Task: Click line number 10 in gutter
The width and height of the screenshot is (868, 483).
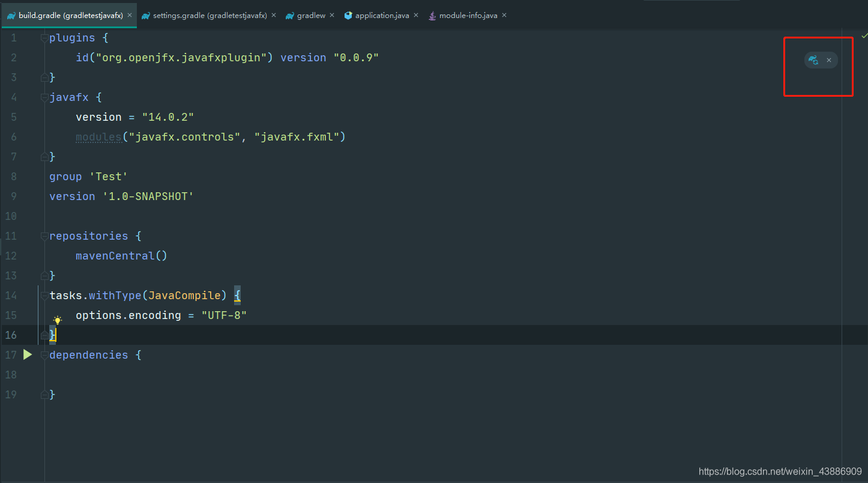Action: pos(11,216)
